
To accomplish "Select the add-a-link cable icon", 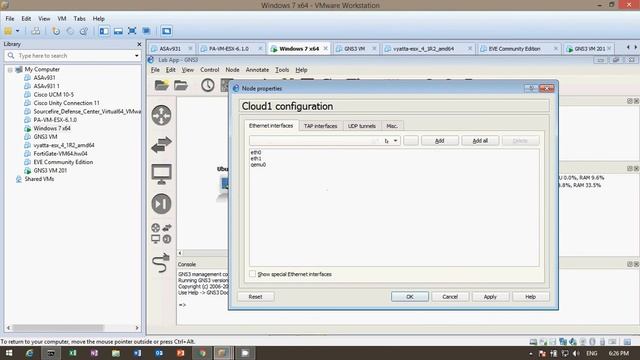I will (x=160, y=263).
